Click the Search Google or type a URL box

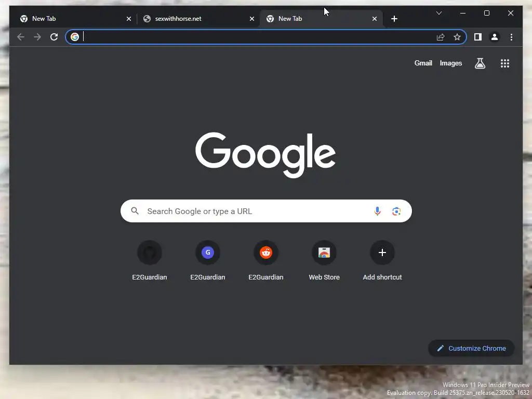click(266, 211)
